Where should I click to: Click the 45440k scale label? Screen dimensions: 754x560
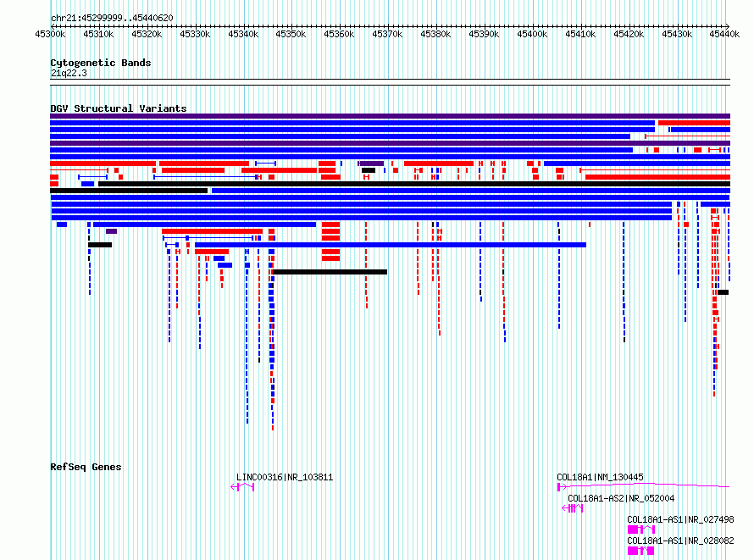pos(724,34)
